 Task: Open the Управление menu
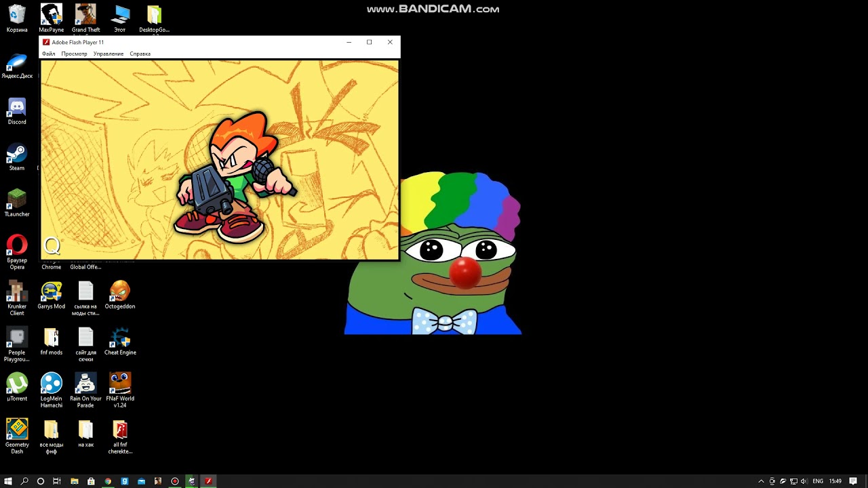click(x=108, y=54)
